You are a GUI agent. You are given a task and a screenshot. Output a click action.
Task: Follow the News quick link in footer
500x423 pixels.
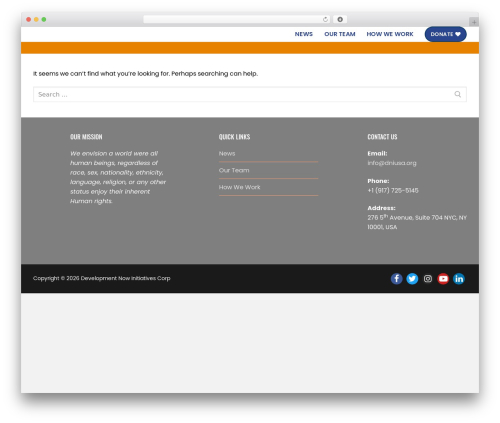tap(227, 154)
